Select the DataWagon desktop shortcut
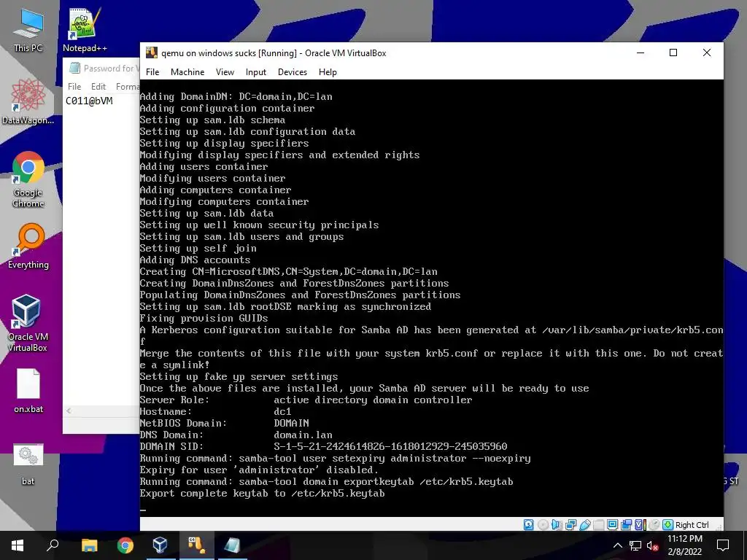Viewport: 747px width, 560px height. tap(28, 102)
